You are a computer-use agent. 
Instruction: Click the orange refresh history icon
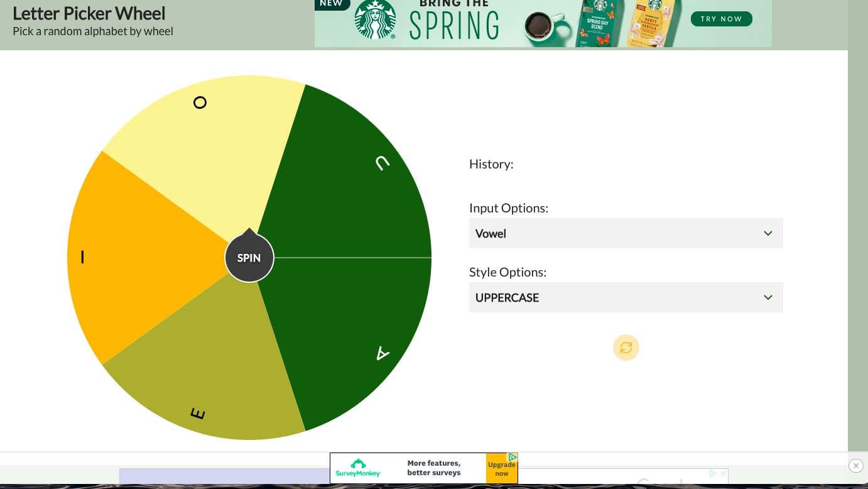coord(626,348)
